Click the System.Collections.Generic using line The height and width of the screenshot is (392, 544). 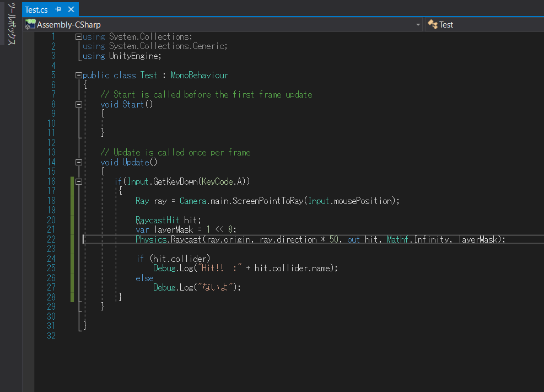(155, 46)
